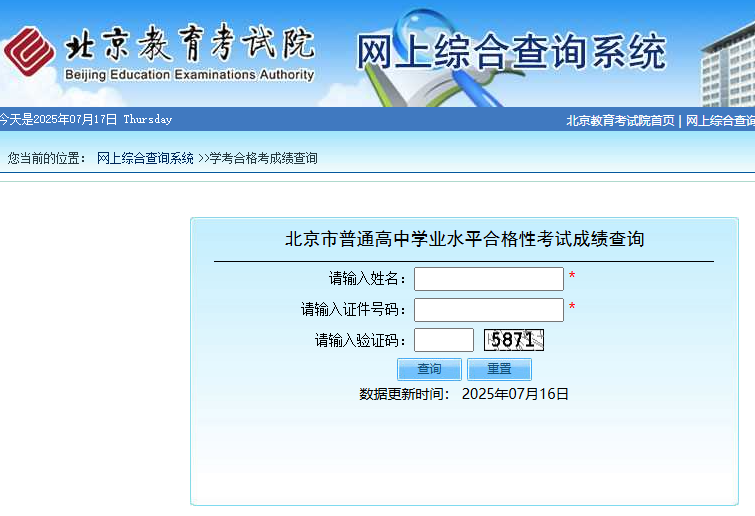Click the Beijing Education Examinations Authority English text
755x516 pixels.
[189, 75]
